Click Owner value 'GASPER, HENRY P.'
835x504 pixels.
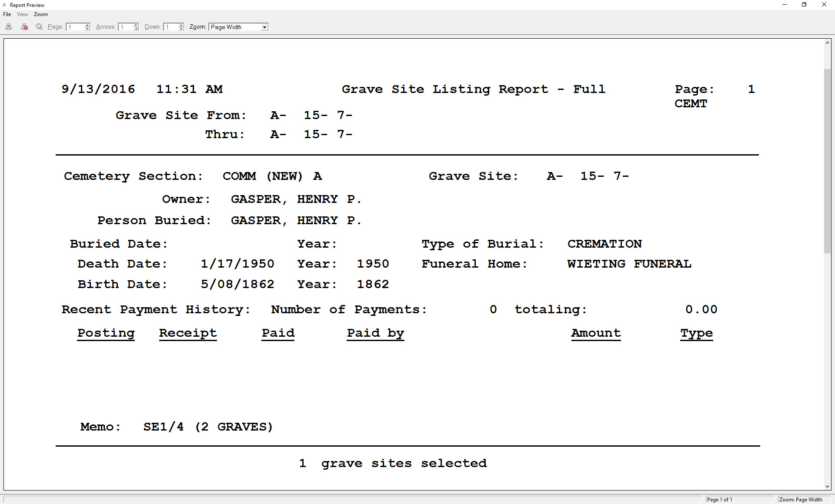tap(296, 199)
